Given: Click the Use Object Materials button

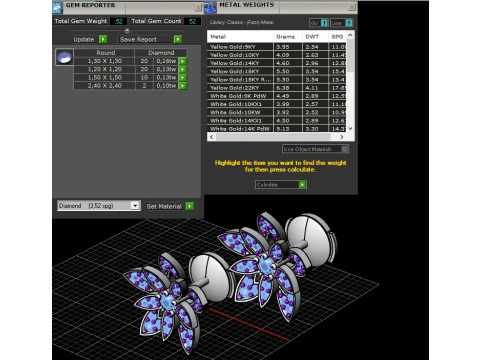Looking at the screenshot, I should pyautogui.click(x=315, y=149).
